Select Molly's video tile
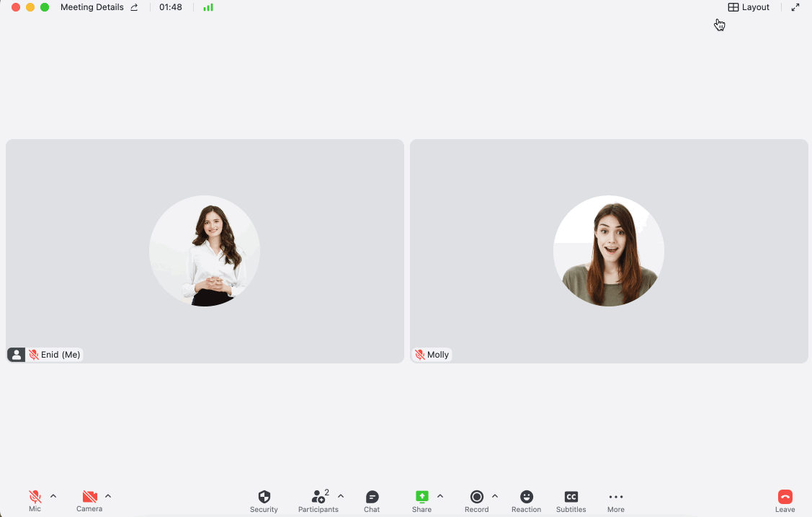The width and height of the screenshot is (812, 517). click(x=609, y=251)
